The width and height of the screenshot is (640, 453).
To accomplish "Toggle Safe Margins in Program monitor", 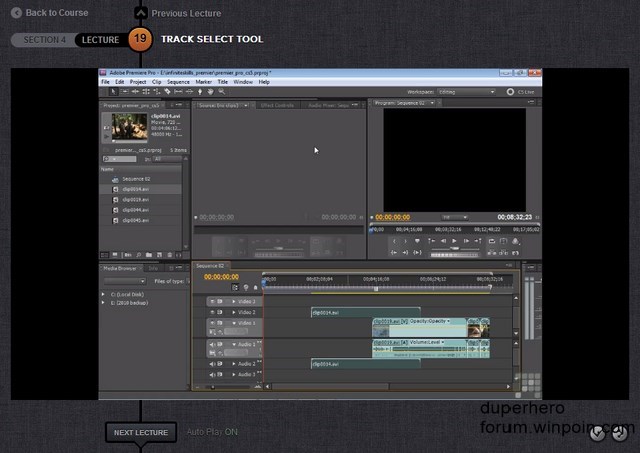I will [503, 241].
